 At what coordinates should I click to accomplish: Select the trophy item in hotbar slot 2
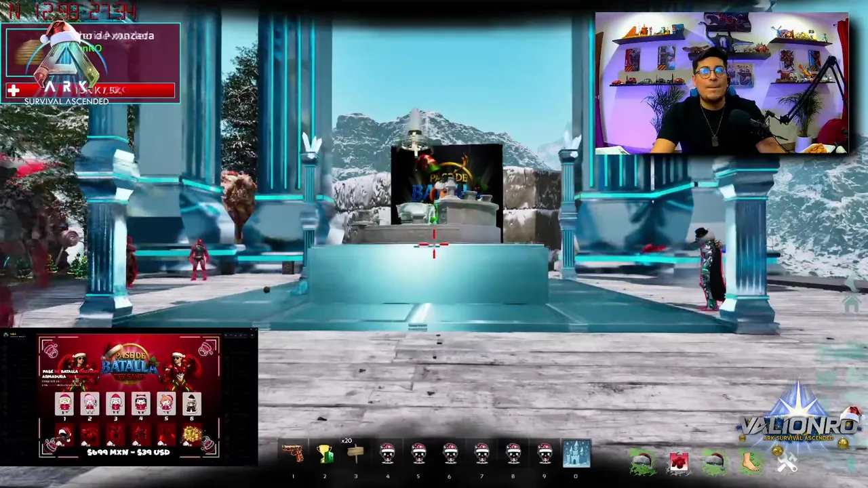tap(325, 453)
